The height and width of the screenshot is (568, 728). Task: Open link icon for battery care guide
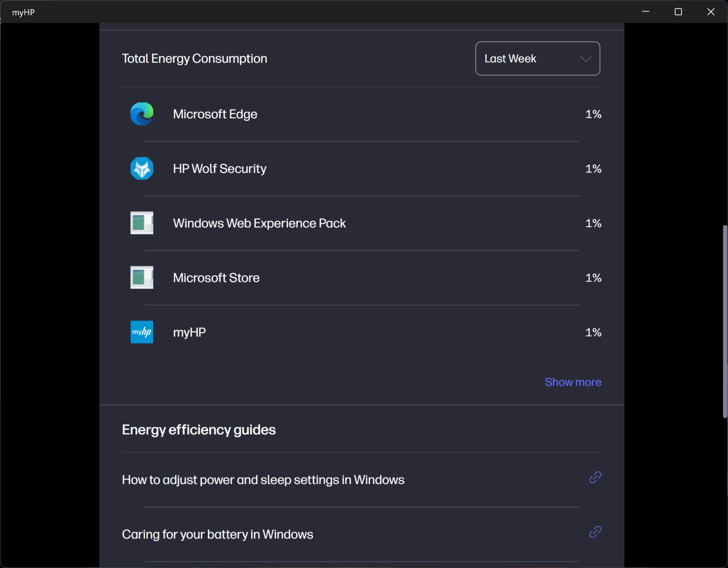point(595,532)
